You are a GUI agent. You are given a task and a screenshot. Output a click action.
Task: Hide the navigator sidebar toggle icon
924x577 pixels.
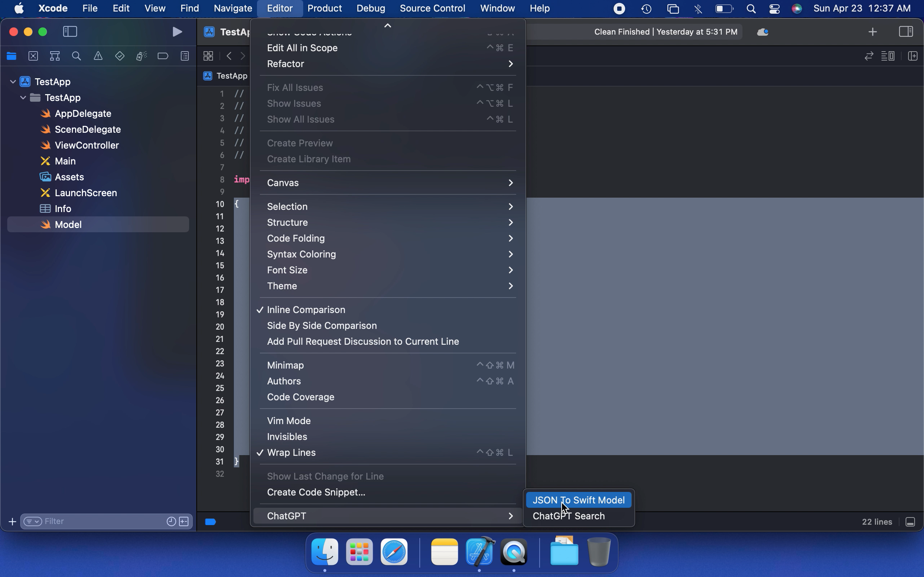point(70,32)
